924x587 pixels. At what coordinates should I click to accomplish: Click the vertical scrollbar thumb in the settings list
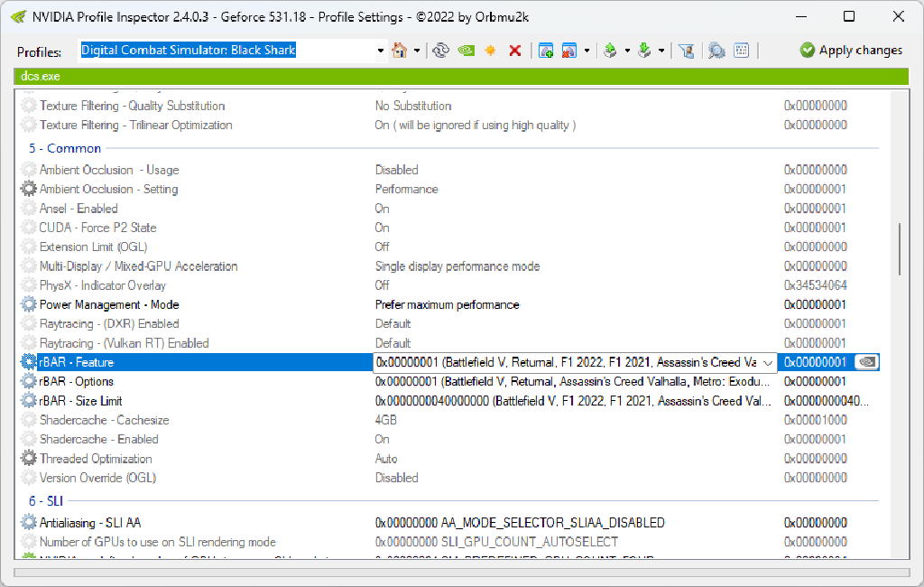900,248
